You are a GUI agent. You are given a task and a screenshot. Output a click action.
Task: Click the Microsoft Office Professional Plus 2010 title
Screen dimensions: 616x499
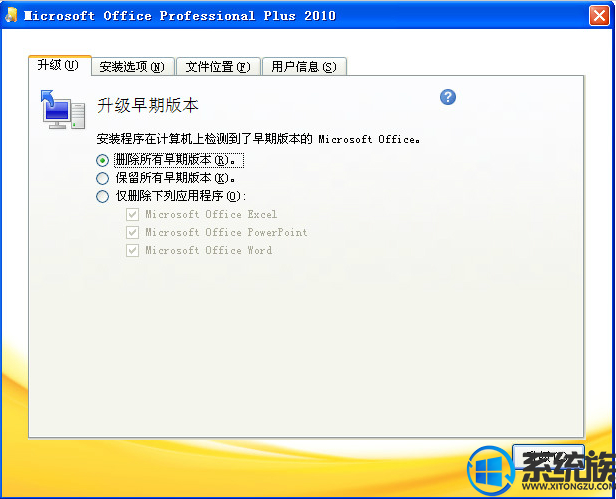[x=180, y=16]
